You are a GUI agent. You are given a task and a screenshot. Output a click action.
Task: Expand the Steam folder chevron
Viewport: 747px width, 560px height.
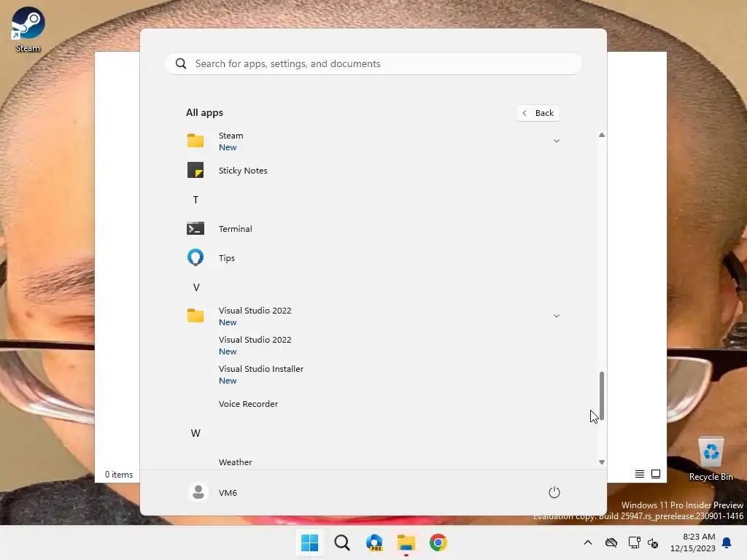pos(556,141)
